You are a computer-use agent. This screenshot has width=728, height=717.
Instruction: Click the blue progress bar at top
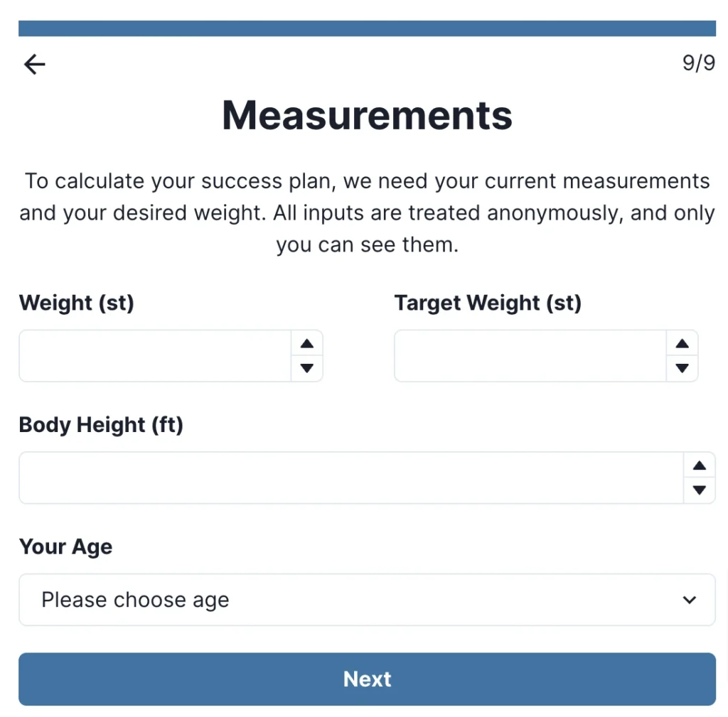367,28
